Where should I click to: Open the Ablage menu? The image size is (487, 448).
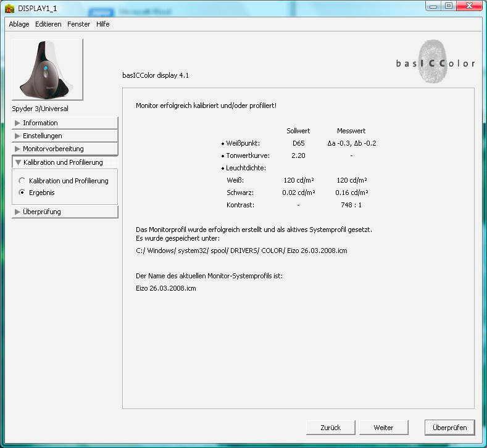[19, 24]
